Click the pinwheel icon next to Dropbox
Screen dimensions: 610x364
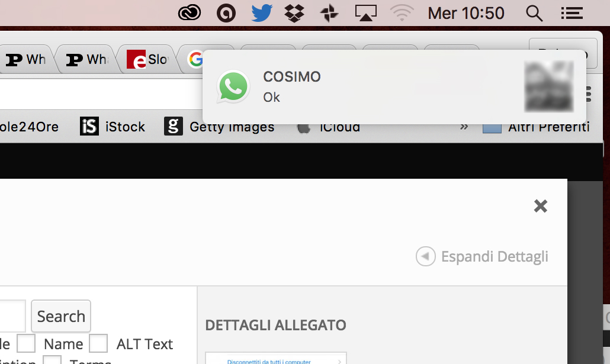click(329, 13)
